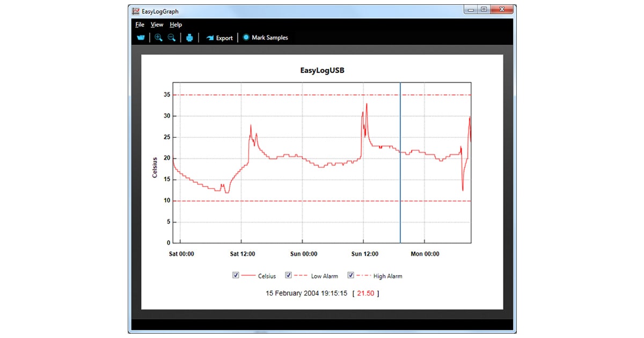Viewport: 644px width, 338px height.
Task: Print the graph with the printer icon
Action: tap(189, 38)
